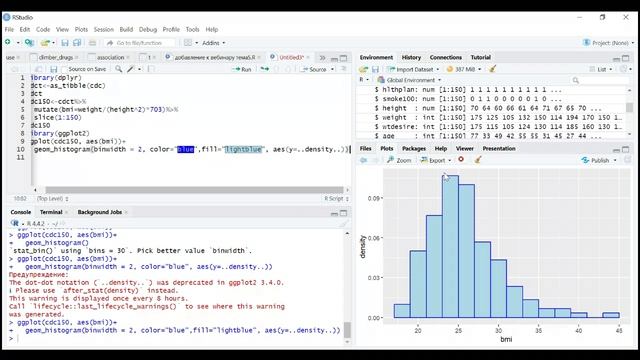This screenshot has width=640, height=360.
Task: Switch to the Terminal tab
Action: click(51, 212)
